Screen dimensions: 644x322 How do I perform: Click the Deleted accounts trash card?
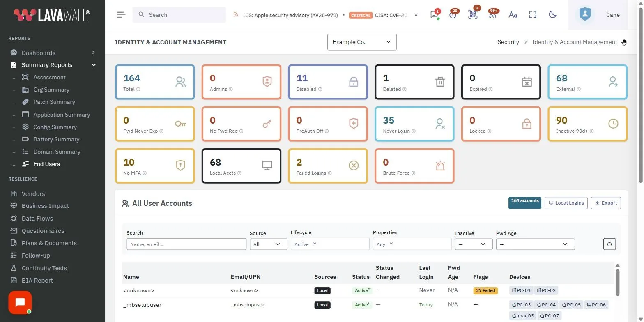(414, 82)
